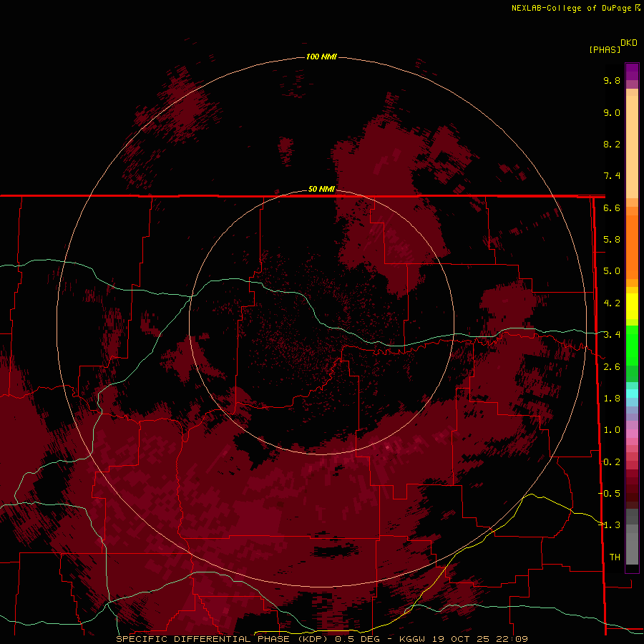This screenshot has width=644, height=644.
Task: Click the 6.6 legend value
Action: 612,208
